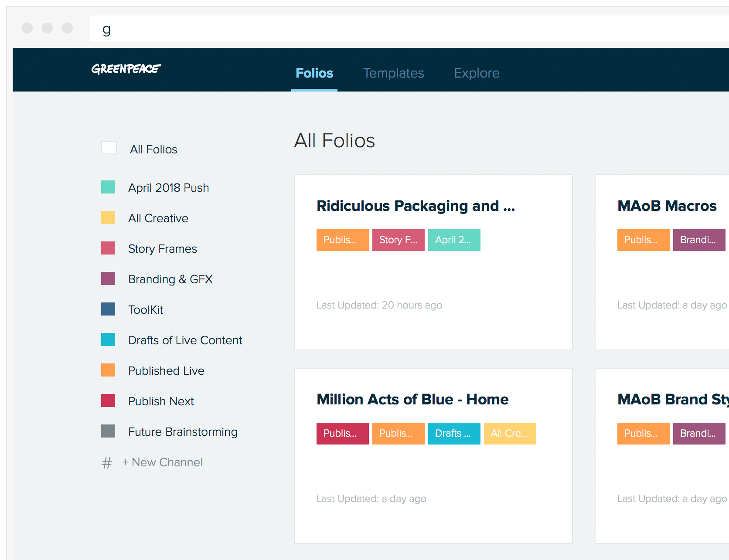
Task: Click the April 2... tag on first folio
Action: click(x=454, y=240)
